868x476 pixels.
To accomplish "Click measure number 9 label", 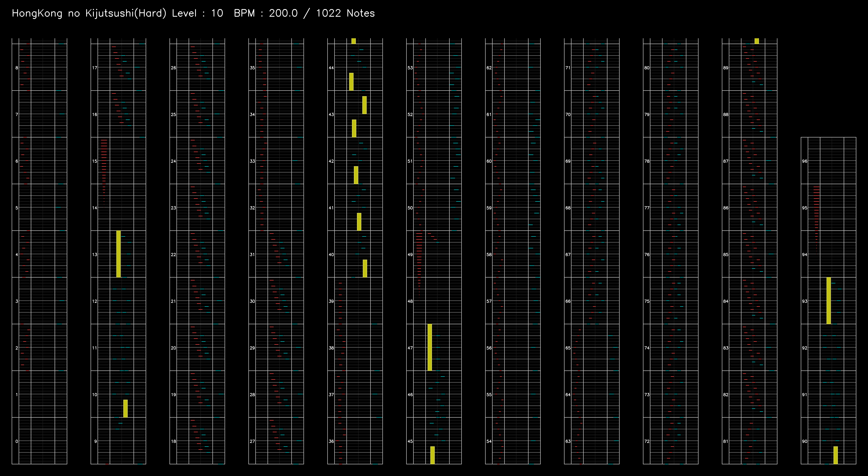I will point(96,441).
